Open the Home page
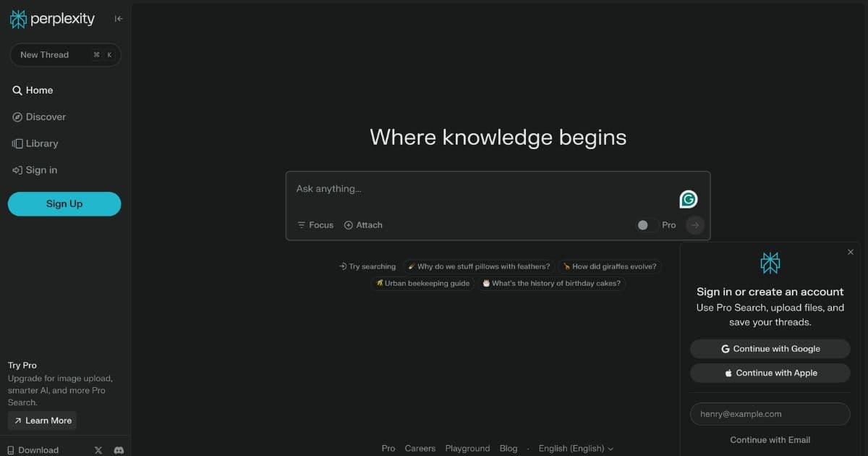The image size is (868, 456). click(33, 90)
